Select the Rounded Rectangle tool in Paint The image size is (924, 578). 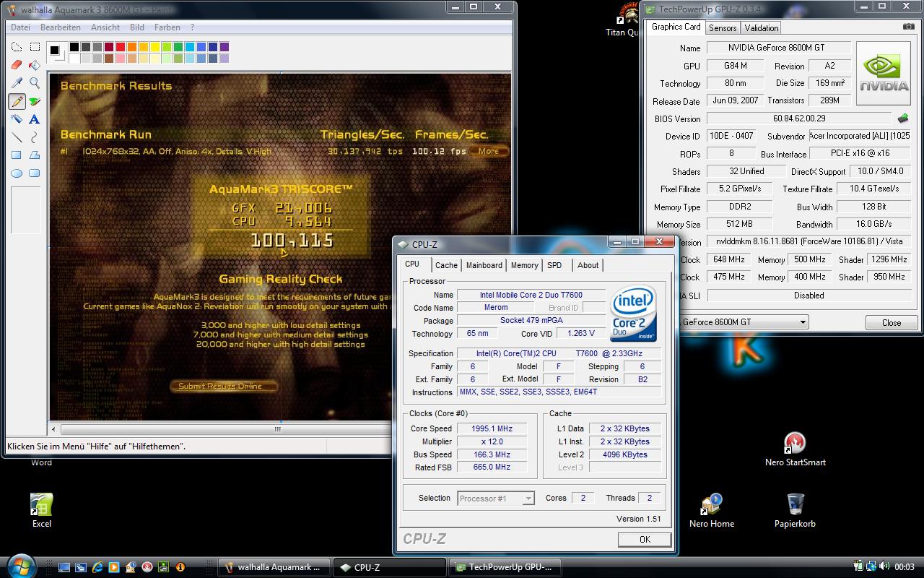pos(34,173)
